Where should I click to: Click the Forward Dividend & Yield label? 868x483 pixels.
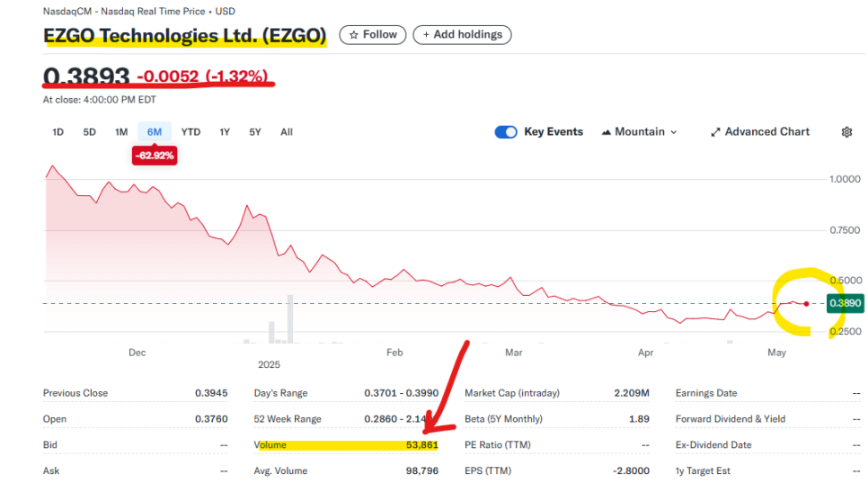tap(731, 419)
